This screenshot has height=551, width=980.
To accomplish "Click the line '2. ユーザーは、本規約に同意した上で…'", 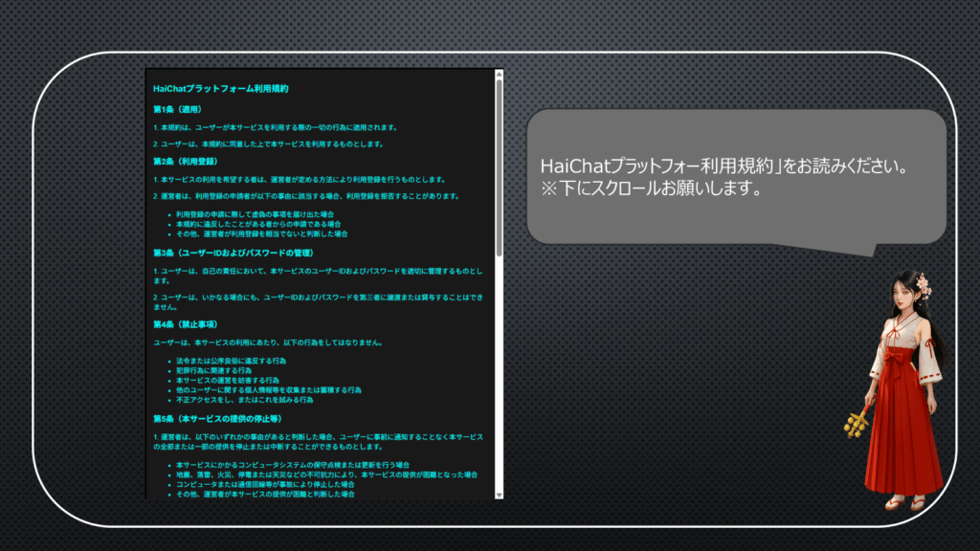I will (269, 143).
